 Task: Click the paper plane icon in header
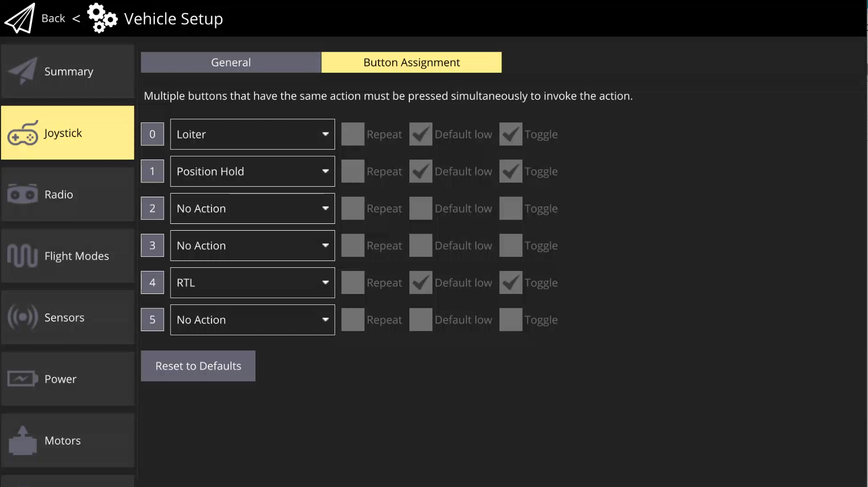pyautogui.click(x=19, y=18)
